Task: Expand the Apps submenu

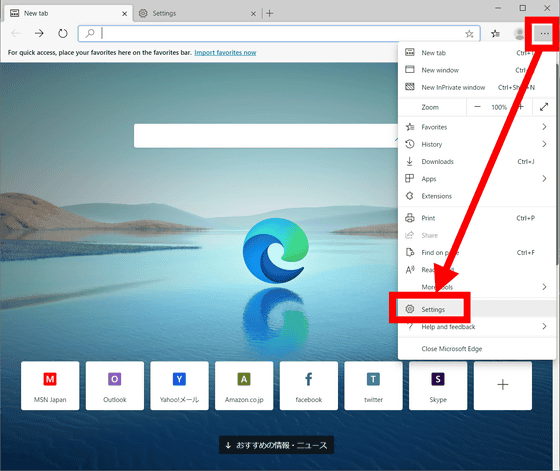Action: (477, 179)
